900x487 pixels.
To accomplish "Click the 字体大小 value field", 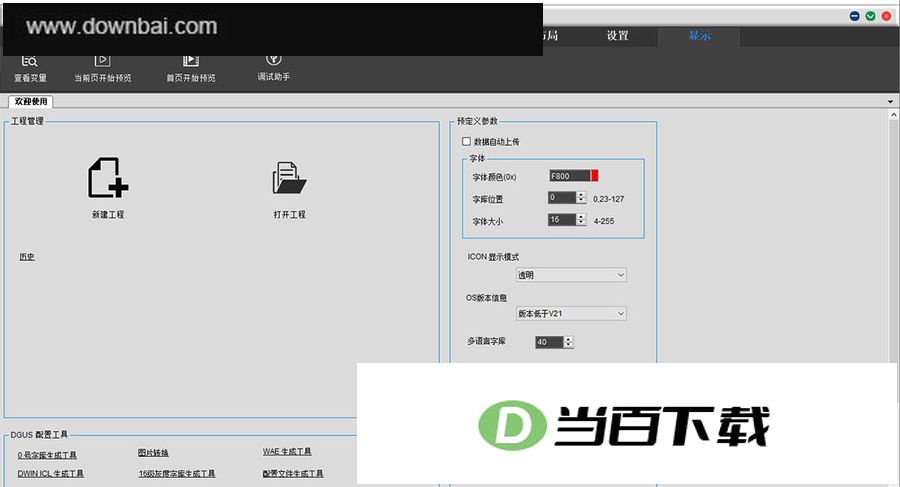I will pyautogui.click(x=562, y=220).
